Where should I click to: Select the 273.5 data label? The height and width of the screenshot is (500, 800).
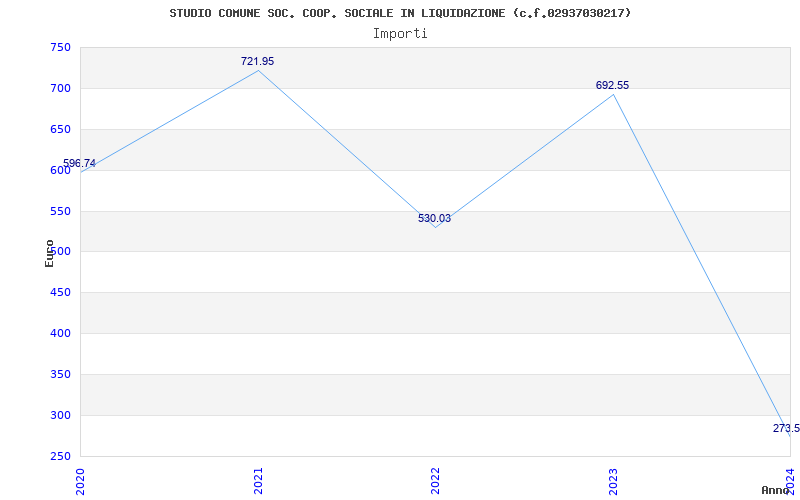pos(785,429)
